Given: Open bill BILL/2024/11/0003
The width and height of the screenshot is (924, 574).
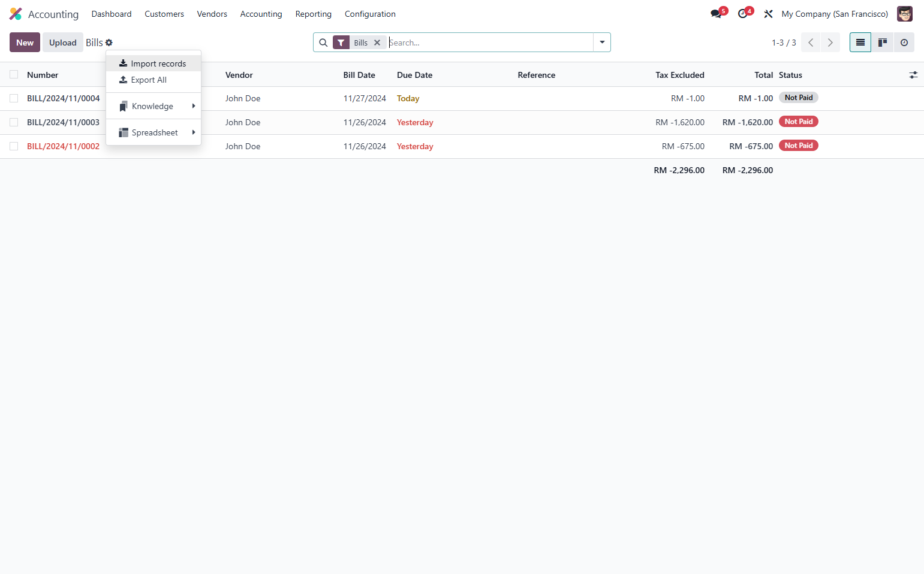Looking at the screenshot, I should tap(63, 122).
